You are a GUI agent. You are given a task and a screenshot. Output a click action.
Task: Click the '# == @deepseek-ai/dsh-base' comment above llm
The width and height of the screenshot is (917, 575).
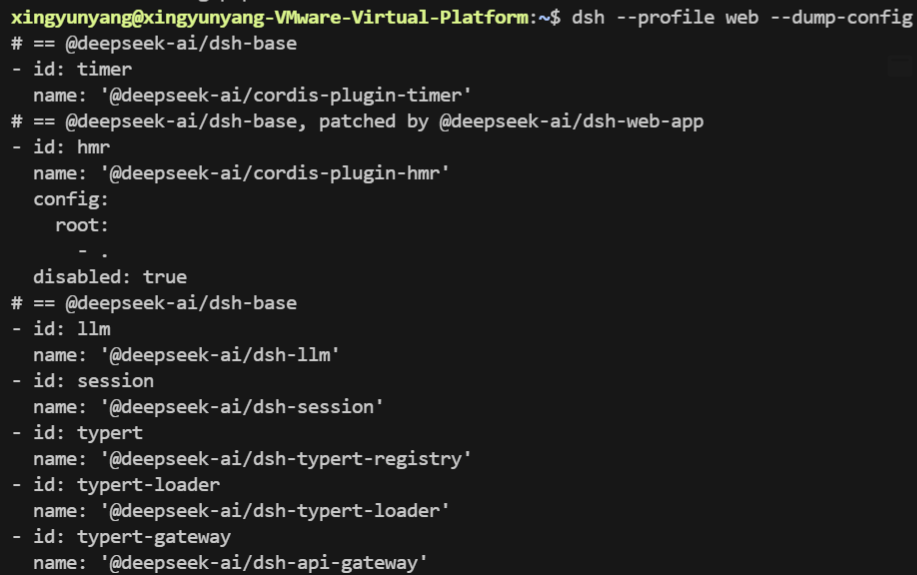(x=154, y=303)
